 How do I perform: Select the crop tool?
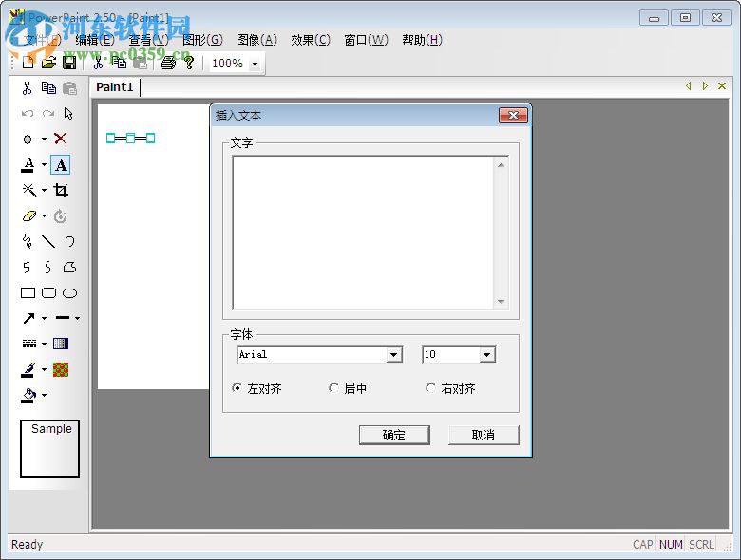click(61, 190)
